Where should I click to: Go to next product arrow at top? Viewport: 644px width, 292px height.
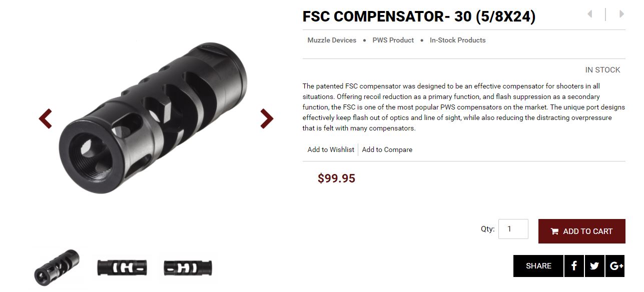coord(621,14)
